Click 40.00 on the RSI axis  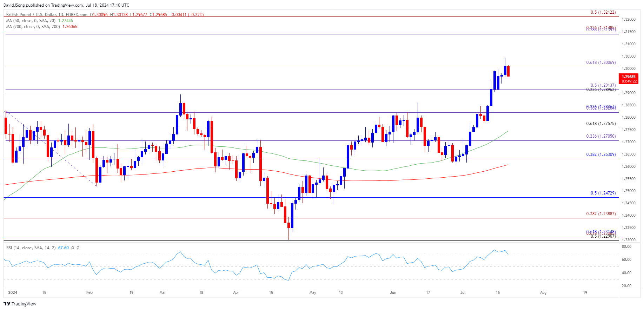[626, 273]
